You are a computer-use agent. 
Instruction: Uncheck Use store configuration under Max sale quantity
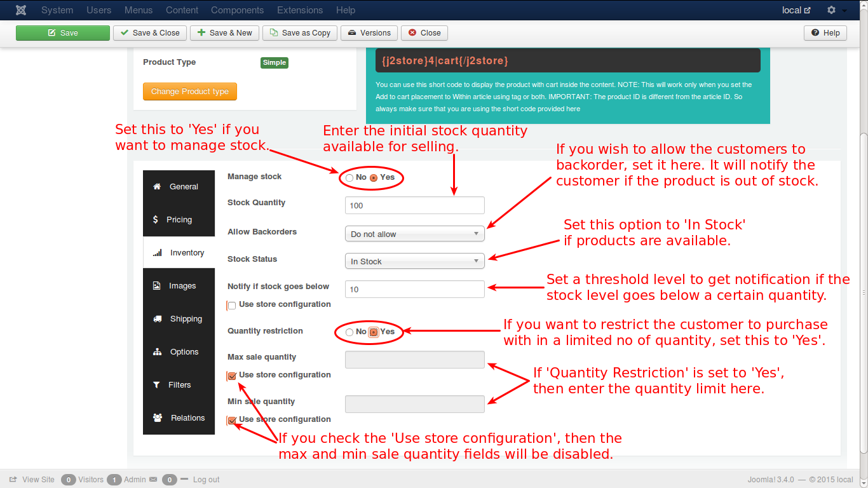(x=232, y=376)
